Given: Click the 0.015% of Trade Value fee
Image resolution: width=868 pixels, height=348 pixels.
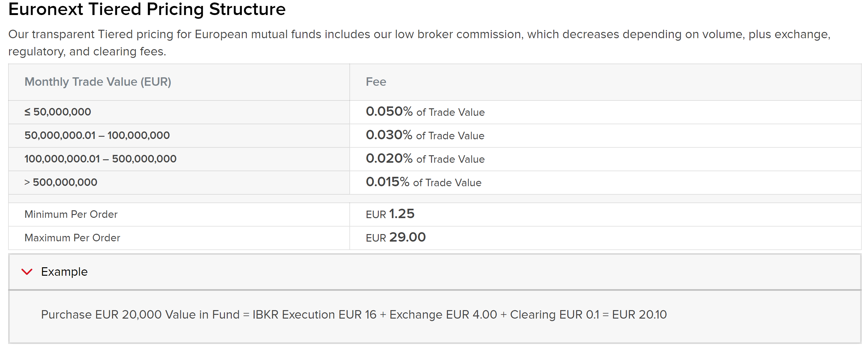Looking at the screenshot, I should click(424, 182).
